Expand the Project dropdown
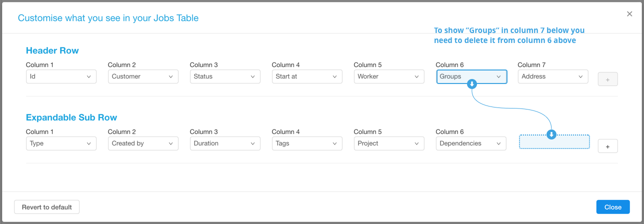644x224 pixels. pos(389,143)
